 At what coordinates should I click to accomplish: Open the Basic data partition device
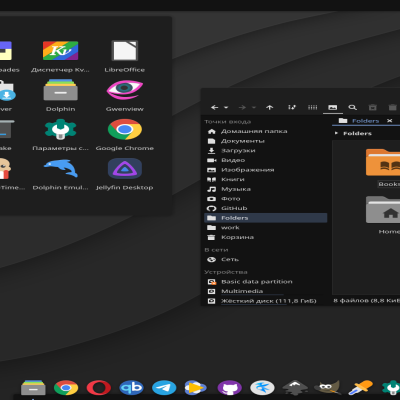click(265, 282)
